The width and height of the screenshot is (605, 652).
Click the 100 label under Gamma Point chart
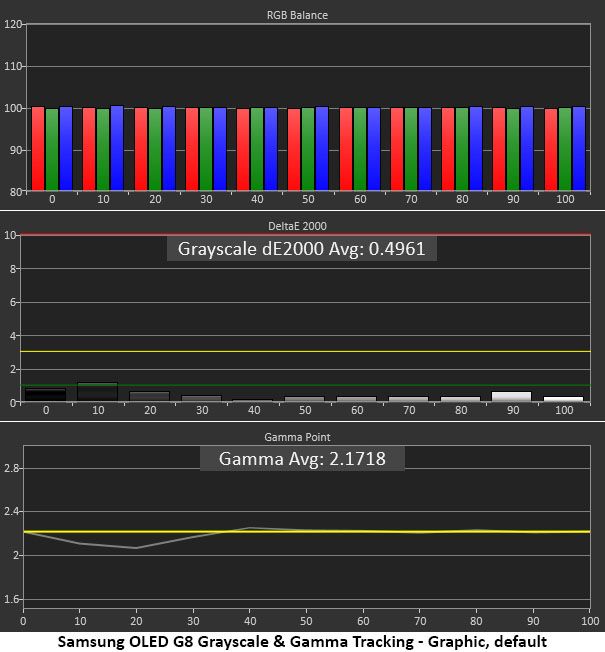pos(590,621)
